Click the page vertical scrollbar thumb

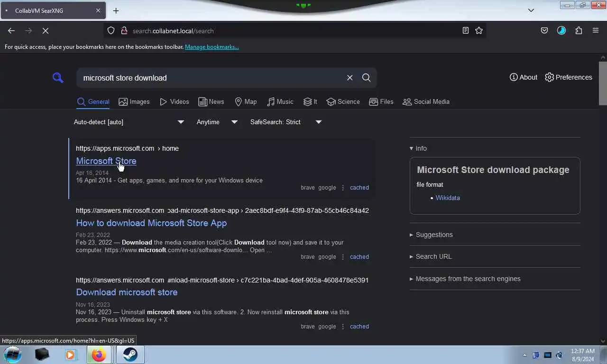pos(603,83)
